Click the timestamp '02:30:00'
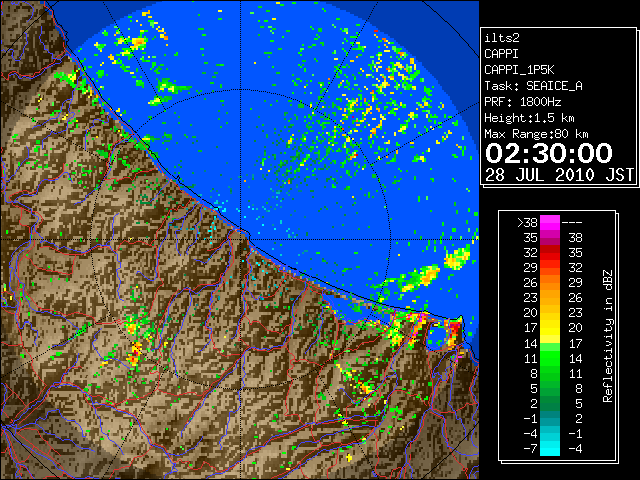Screen dimensions: 640x480 coord(549,153)
